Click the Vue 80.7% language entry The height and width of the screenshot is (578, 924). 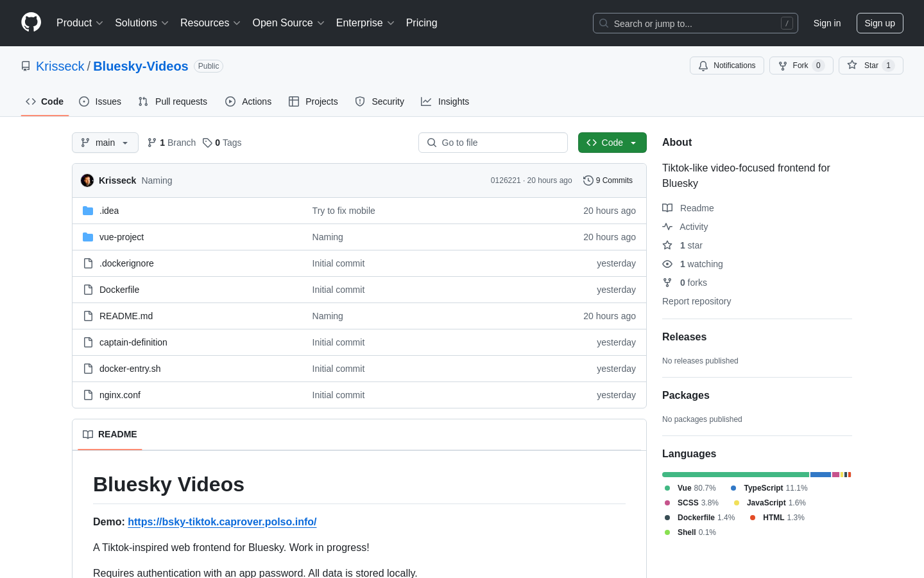click(x=690, y=488)
